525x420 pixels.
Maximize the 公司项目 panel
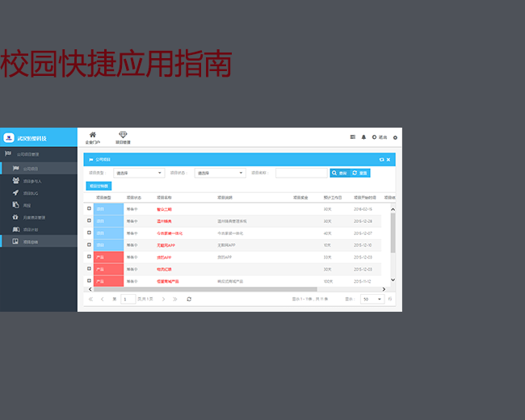click(381, 160)
